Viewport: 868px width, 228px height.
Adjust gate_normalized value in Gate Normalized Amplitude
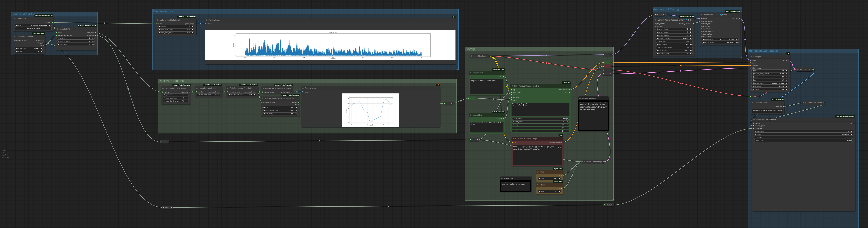click(x=242, y=95)
